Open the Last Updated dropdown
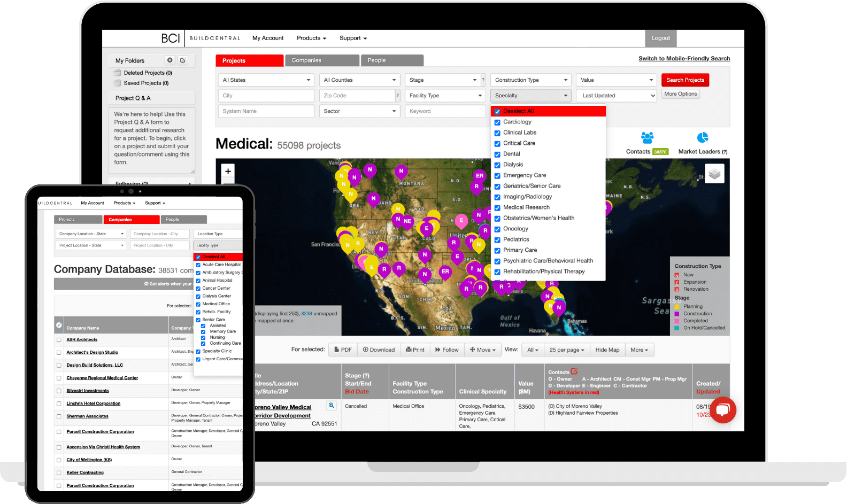The height and width of the screenshot is (504, 847). coord(616,96)
